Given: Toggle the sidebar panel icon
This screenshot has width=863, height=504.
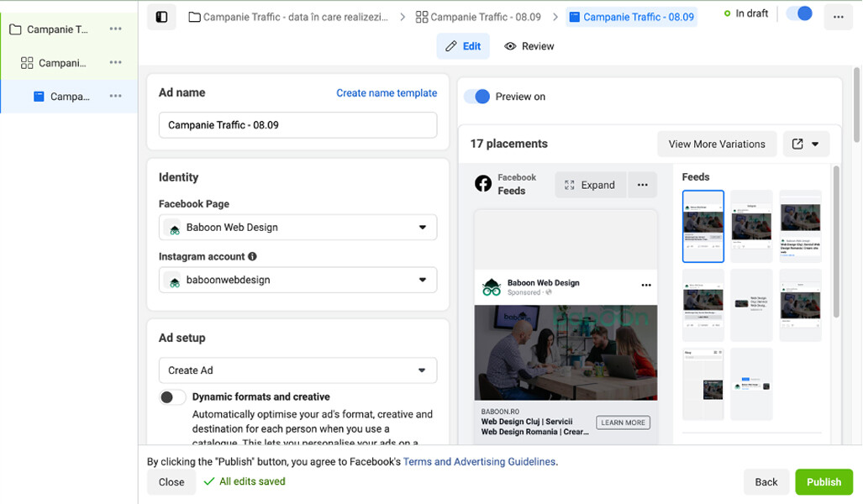Looking at the screenshot, I should [x=161, y=17].
